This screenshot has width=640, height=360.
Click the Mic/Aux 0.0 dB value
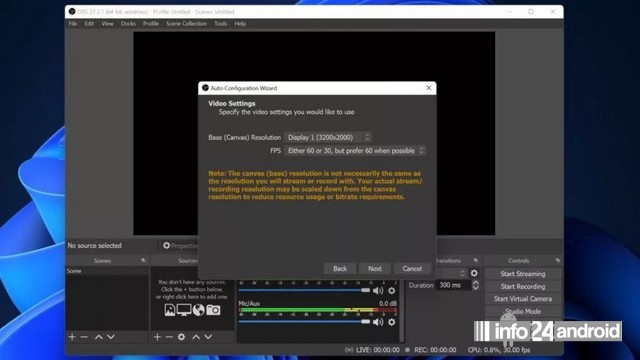click(388, 304)
